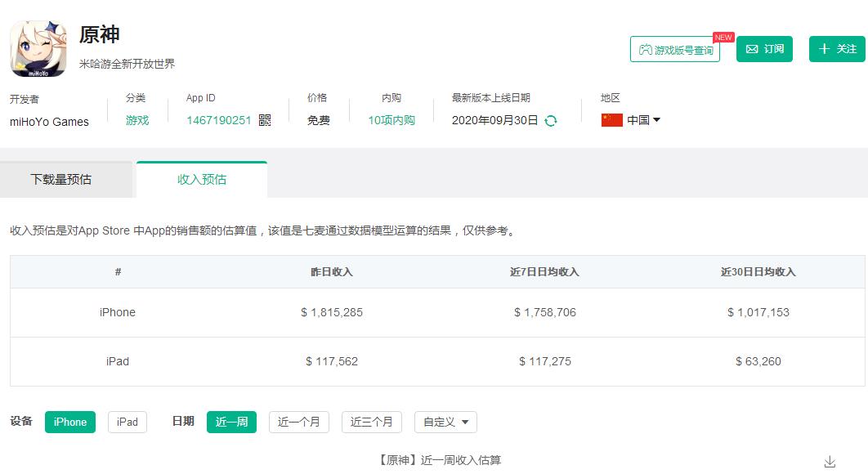Click the $ 1,758,706 value
868x474 pixels.
tap(545, 312)
